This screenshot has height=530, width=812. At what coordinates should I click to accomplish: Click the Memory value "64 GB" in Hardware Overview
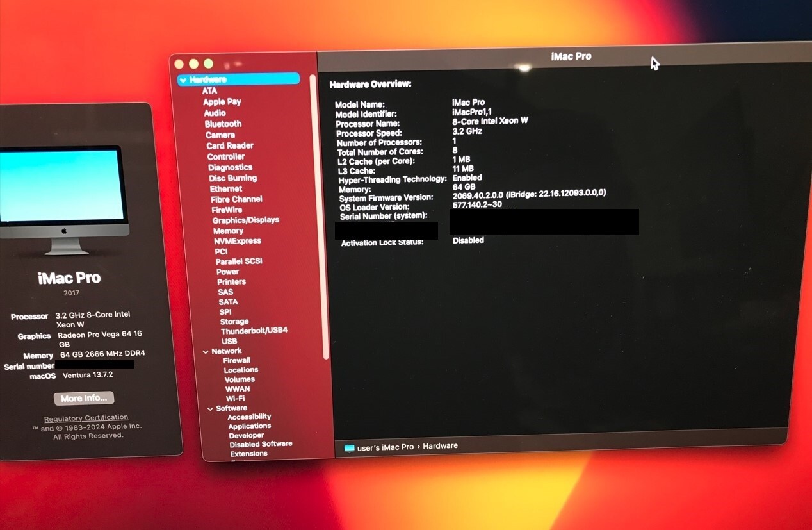click(x=464, y=186)
